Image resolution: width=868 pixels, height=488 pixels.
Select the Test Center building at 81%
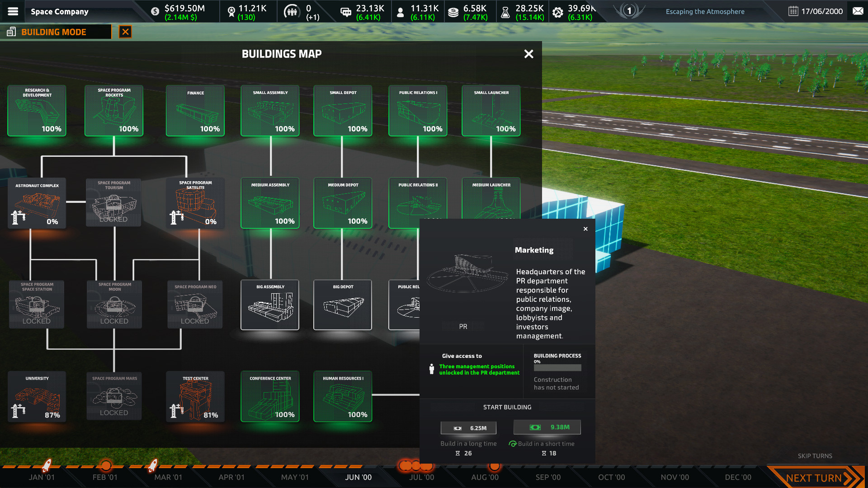[x=195, y=396]
